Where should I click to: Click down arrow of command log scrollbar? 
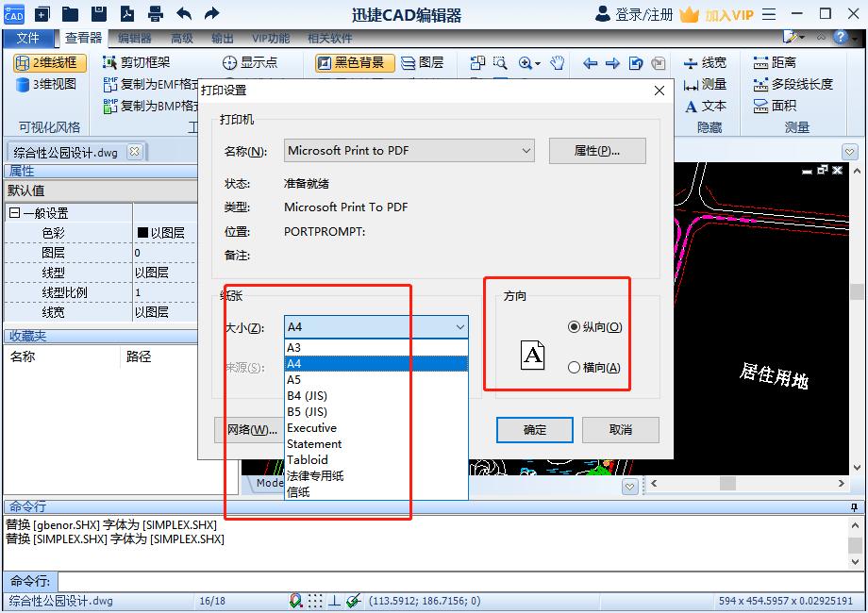(x=856, y=561)
